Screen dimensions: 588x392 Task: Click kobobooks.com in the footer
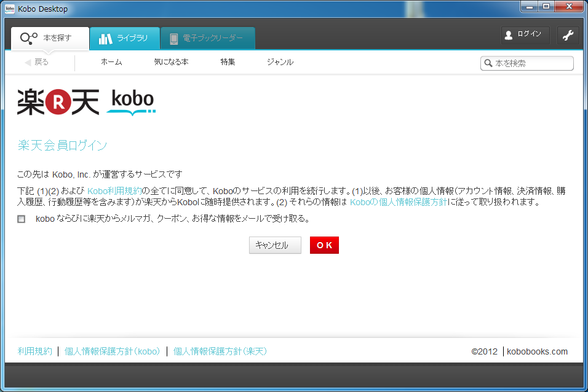[x=537, y=351]
